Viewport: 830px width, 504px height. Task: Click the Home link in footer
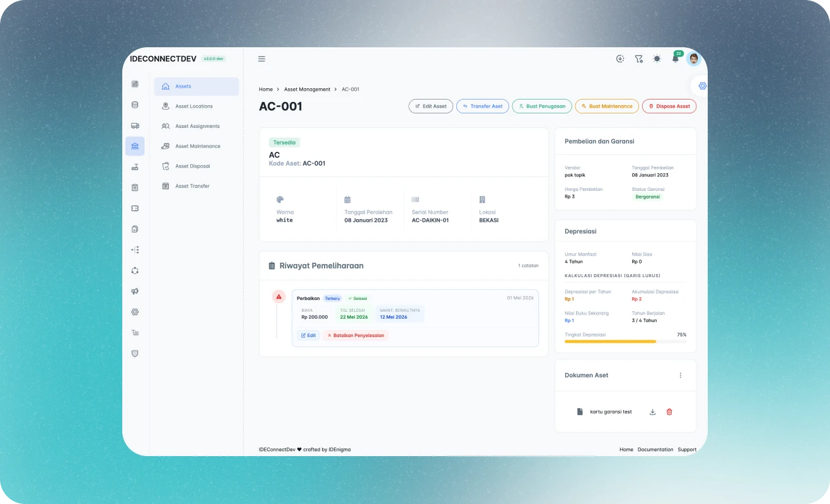pyautogui.click(x=626, y=450)
